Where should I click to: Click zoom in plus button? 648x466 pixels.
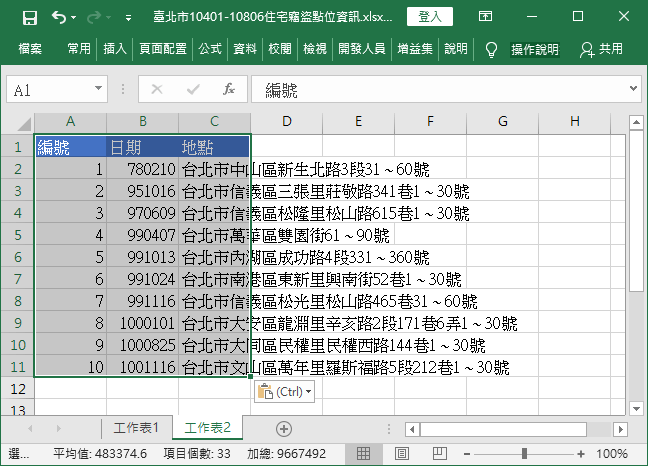click(x=581, y=454)
